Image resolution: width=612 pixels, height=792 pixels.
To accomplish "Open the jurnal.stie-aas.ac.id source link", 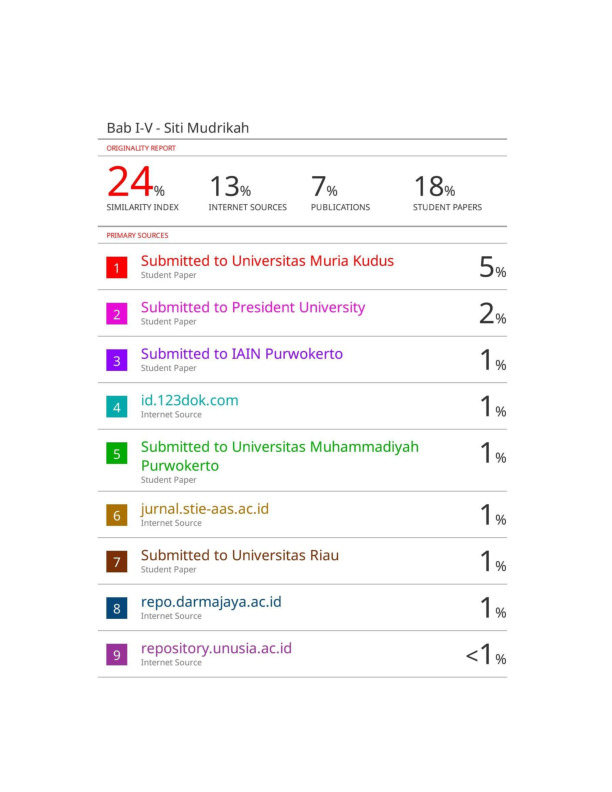I will (x=205, y=509).
